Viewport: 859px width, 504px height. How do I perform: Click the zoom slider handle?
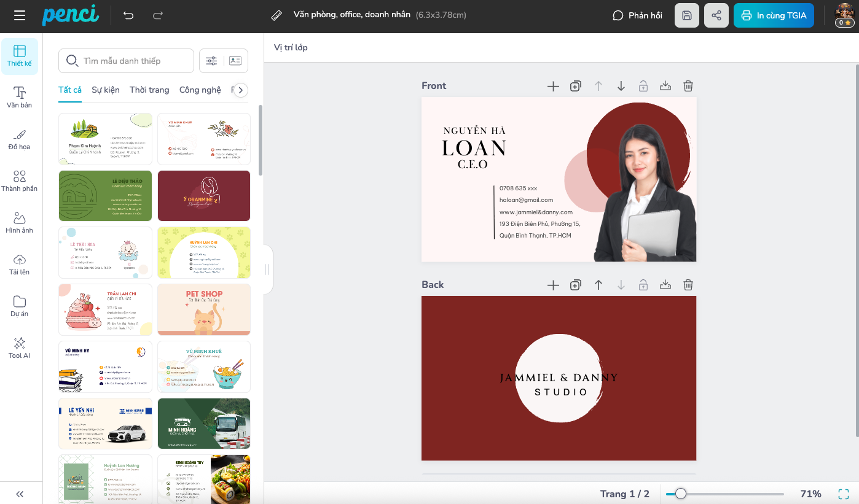680,494
